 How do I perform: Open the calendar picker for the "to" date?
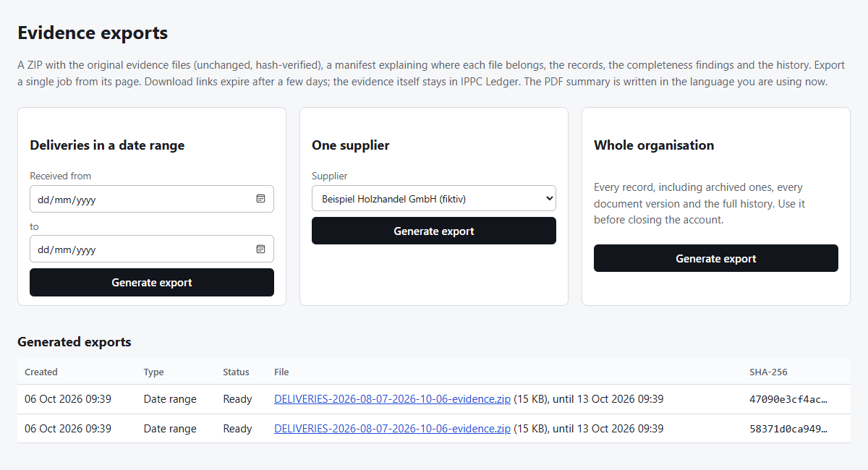(x=260, y=249)
